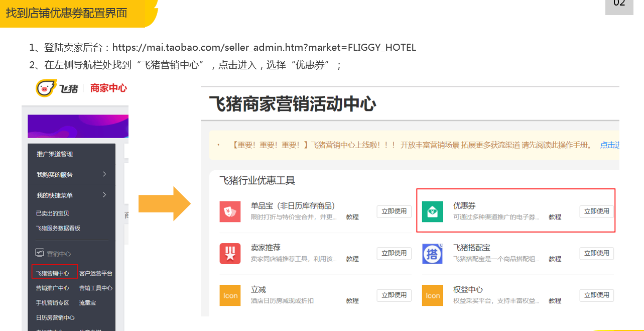Click 立即使用 for 单品宝

coord(394,211)
